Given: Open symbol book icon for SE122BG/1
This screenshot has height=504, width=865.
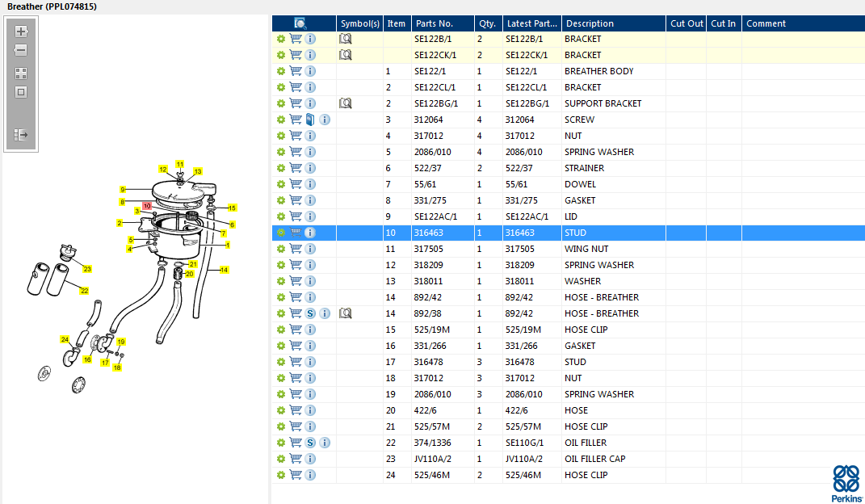Looking at the screenshot, I should point(346,103).
